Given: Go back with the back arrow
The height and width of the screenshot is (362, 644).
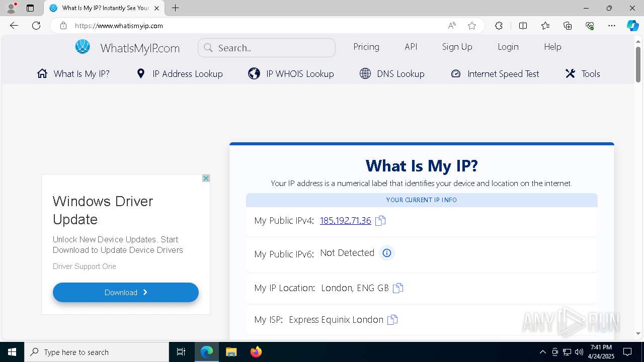Looking at the screenshot, I should point(14,26).
